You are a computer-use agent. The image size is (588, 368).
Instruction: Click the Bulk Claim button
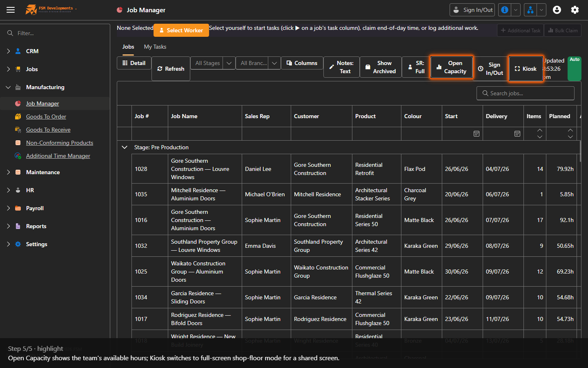coord(563,30)
